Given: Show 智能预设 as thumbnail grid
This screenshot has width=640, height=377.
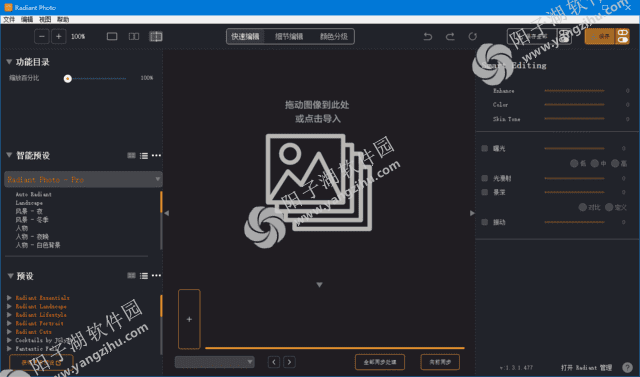Looking at the screenshot, I should point(131,155).
